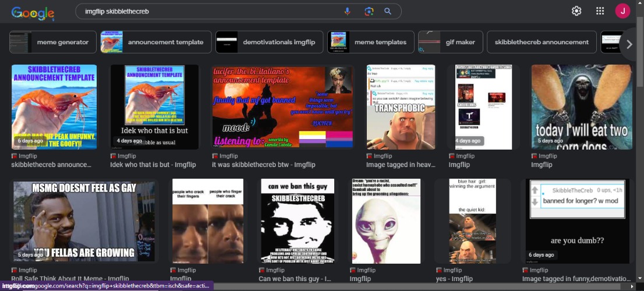Start voice search with microphone icon
The height and width of the screenshot is (291, 644).
pos(348,12)
